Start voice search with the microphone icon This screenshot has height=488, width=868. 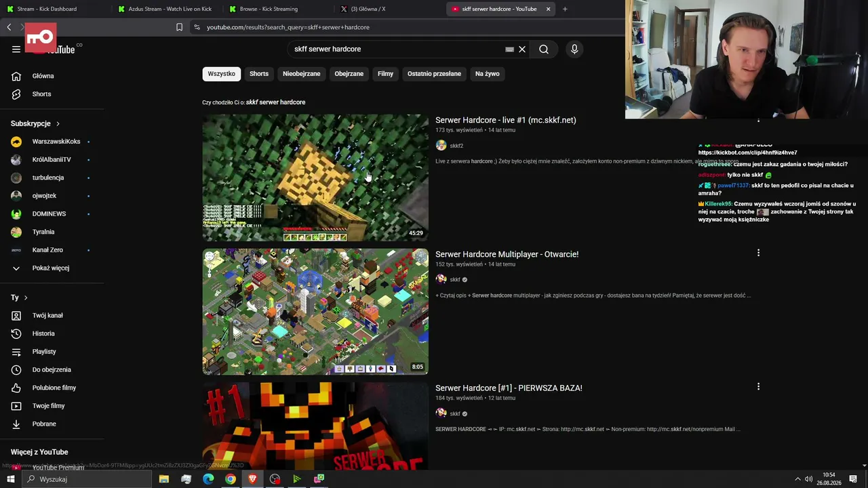[x=574, y=49]
